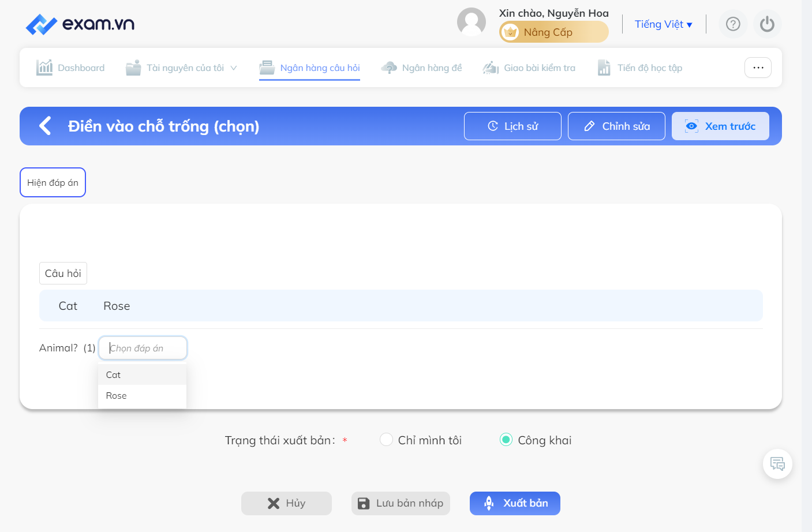This screenshot has width=812, height=532.
Task: Open the user profile avatar
Action: click(x=472, y=22)
